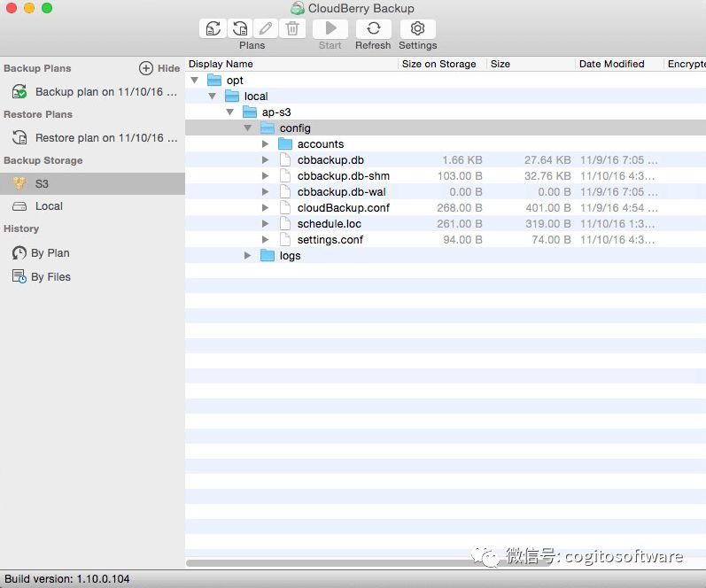Expand cbbackup.db-shm disclosure triangle
This screenshot has width=706, height=588.
(x=265, y=176)
